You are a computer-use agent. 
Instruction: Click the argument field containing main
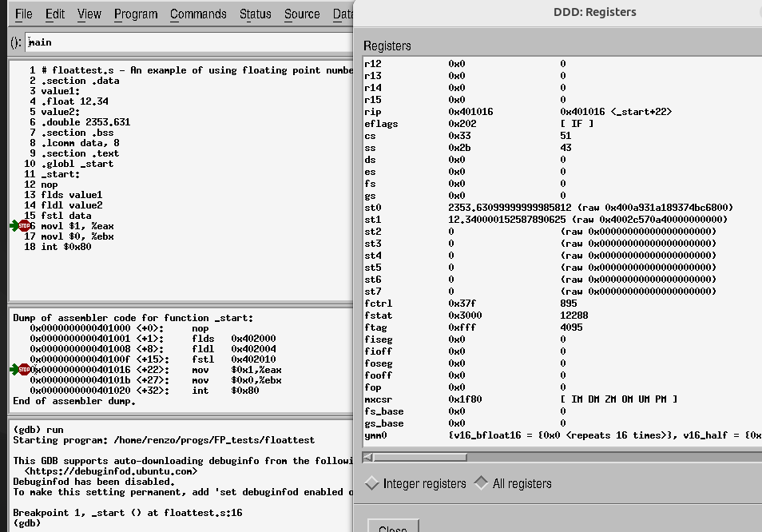pyautogui.click(x=189, y=42)
